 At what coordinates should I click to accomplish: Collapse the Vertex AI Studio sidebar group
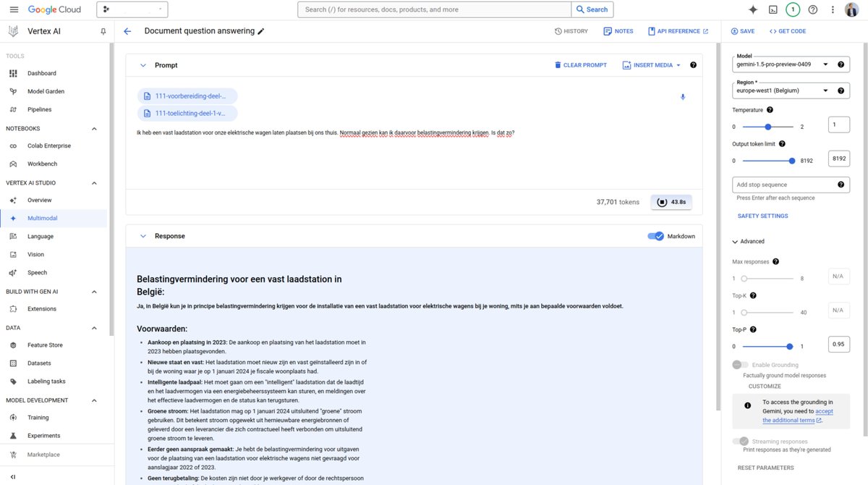click(x=94, y=182)
